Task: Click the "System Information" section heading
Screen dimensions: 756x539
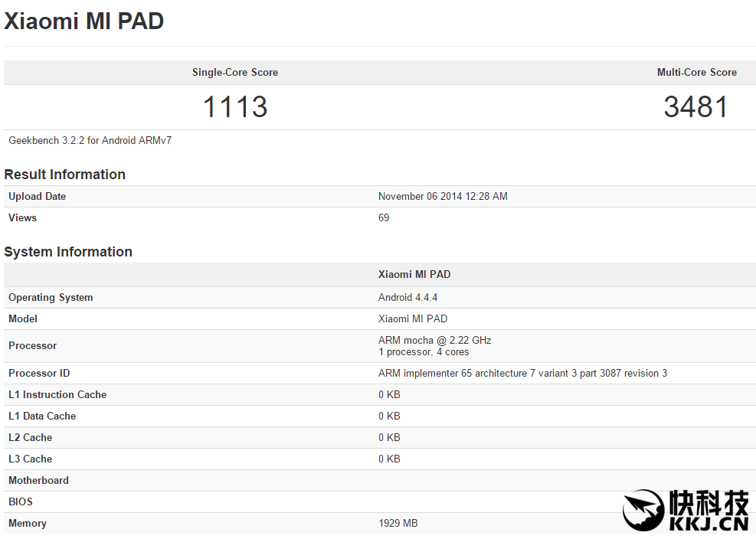Action: [68, 252]
